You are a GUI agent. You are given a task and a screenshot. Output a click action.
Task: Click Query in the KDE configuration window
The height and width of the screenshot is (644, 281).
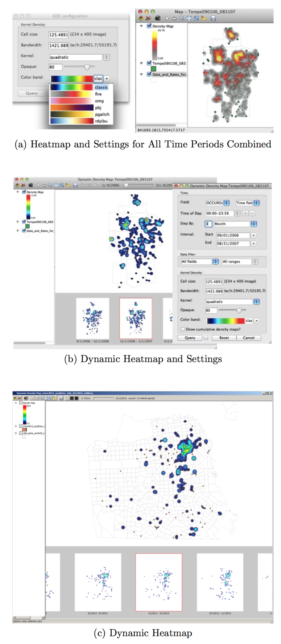click(x=32, y=93)
